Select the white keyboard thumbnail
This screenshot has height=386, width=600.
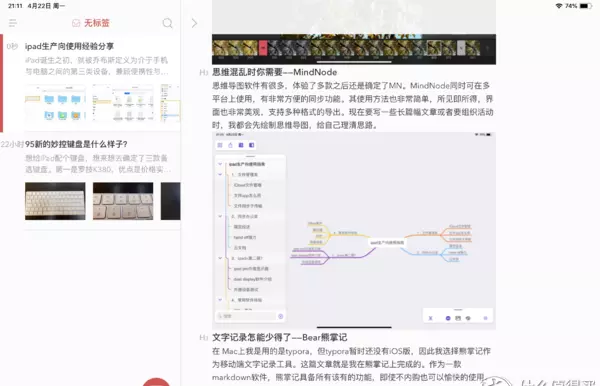55,201
